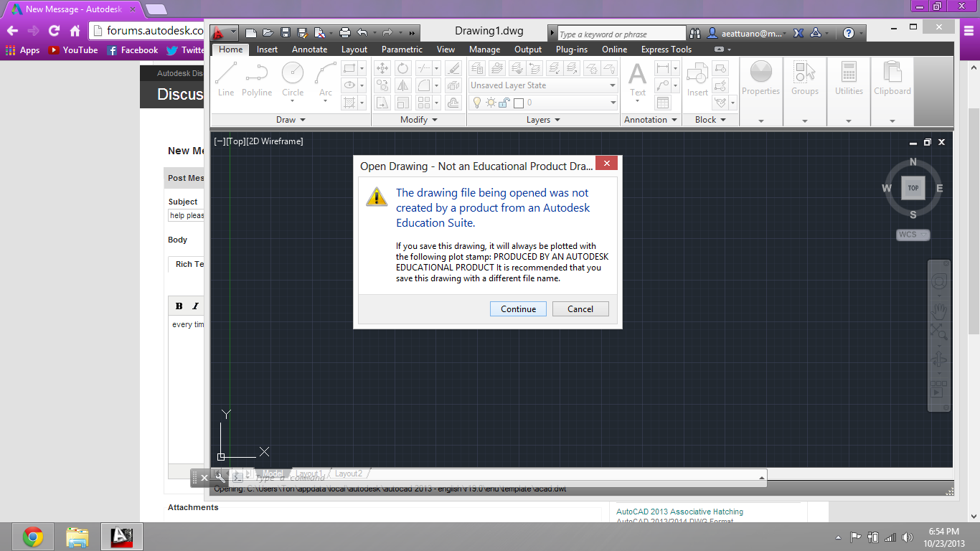Expand the Annotation panel dropdown
Screen dimensions: 980x551
651,120
